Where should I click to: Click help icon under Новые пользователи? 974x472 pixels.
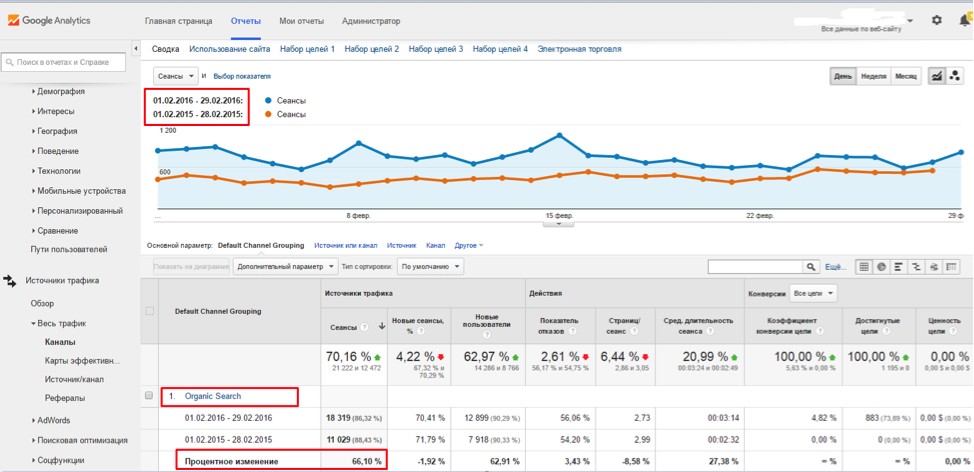[x=486, y=335]
